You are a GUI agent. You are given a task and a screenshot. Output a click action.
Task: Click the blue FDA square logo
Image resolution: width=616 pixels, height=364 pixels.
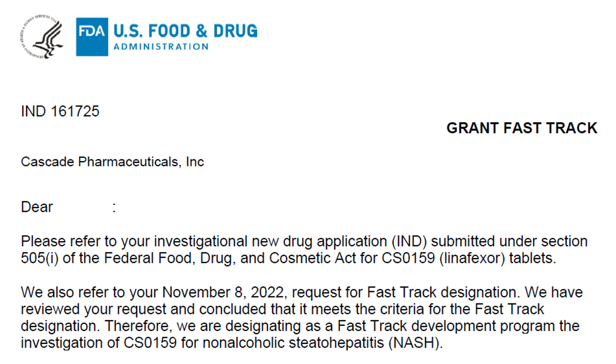point(92,37)
